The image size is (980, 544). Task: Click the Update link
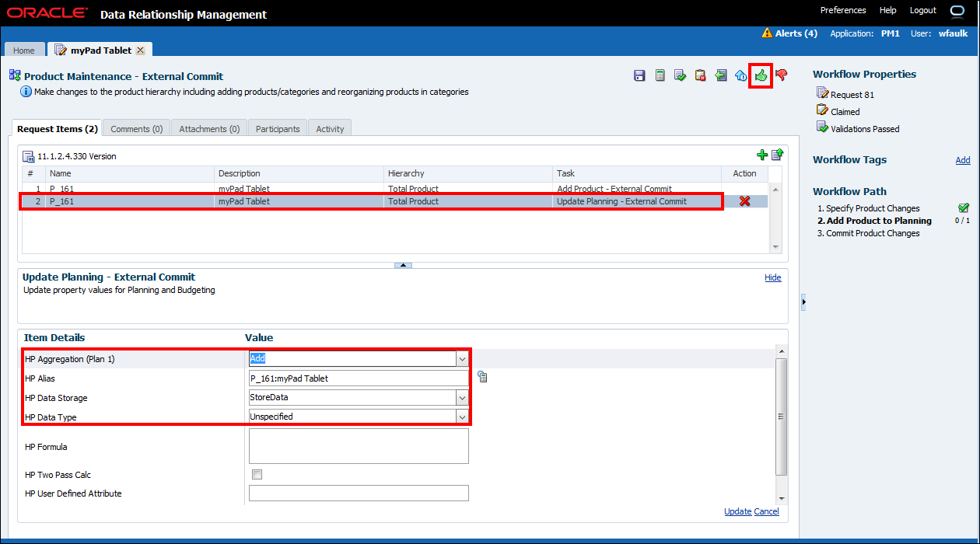click(738, 511)
